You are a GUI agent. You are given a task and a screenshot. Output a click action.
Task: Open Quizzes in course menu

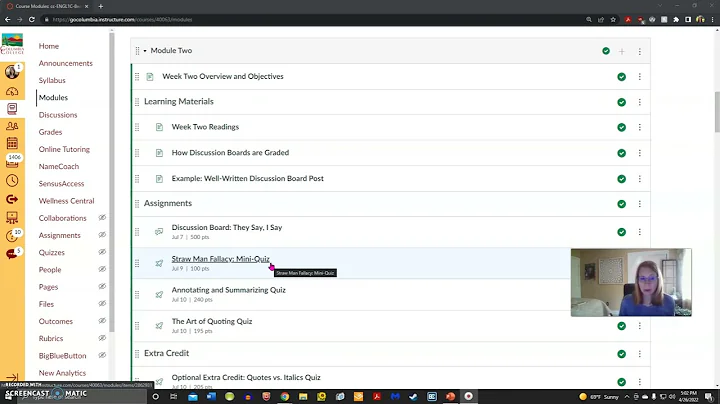[x=51, y=252]
